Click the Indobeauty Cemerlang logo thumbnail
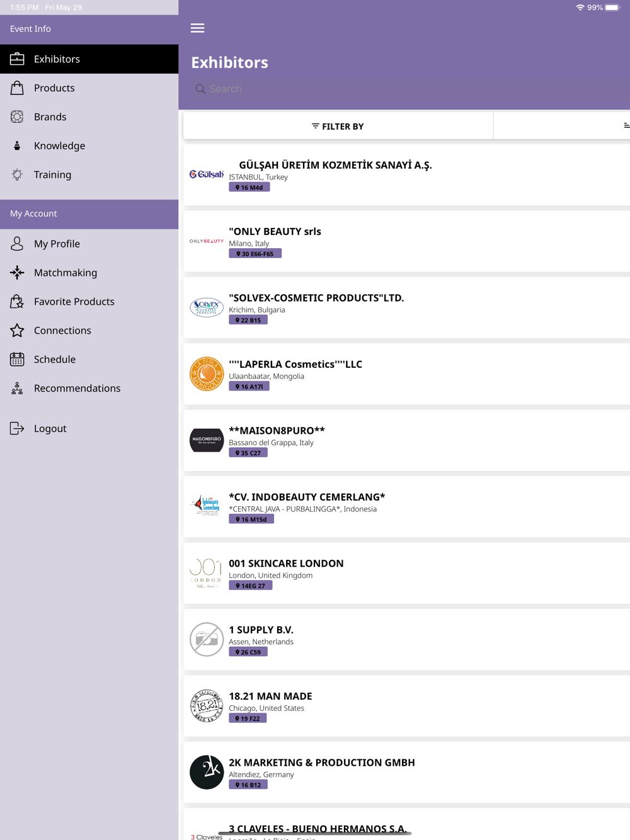The image size is (630, 840). 207,505
